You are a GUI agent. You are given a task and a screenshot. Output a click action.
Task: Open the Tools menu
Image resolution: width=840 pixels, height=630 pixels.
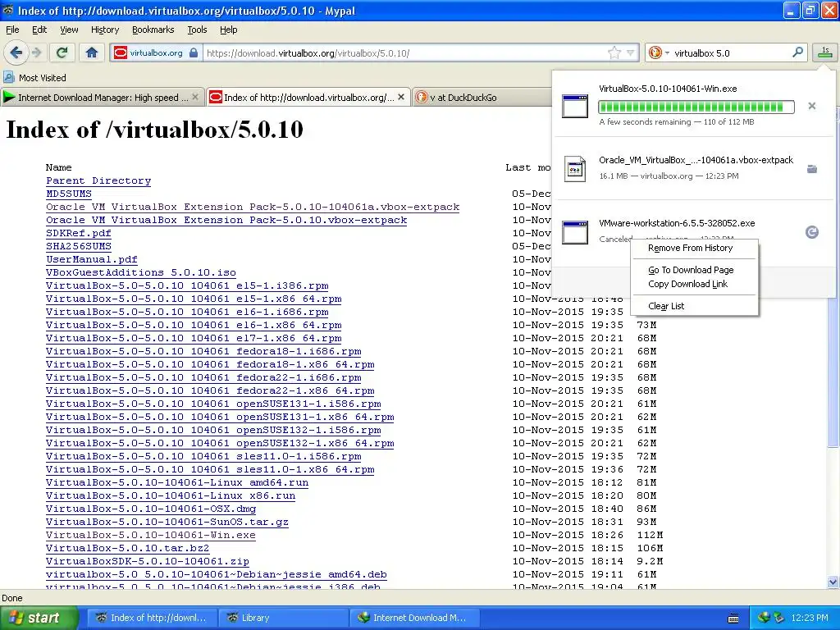pos(197,30)
